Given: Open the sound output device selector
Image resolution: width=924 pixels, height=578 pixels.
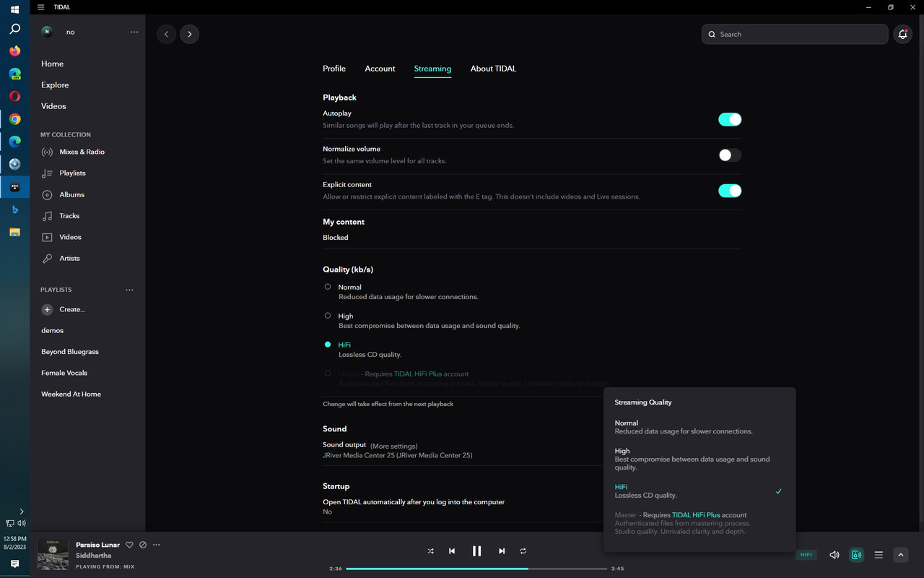Looking at the screenshot, I should (857, 555).
